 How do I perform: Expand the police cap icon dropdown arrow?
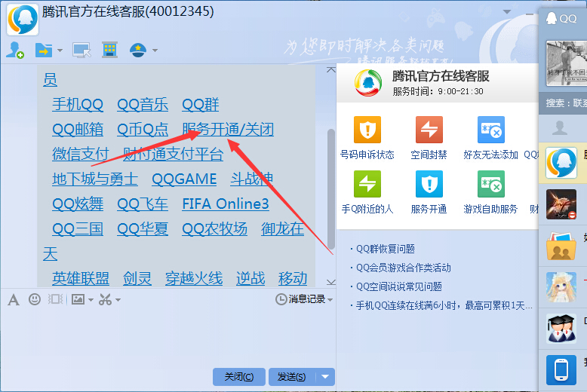155,50
